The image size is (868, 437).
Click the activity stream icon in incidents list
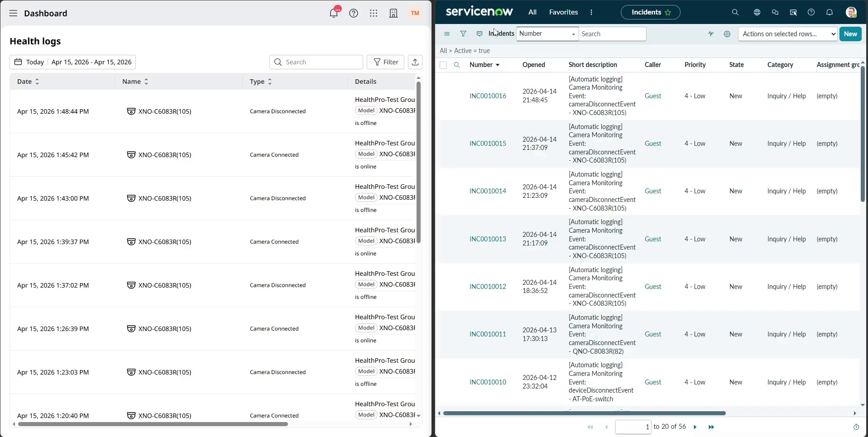[x=480, y=34]
